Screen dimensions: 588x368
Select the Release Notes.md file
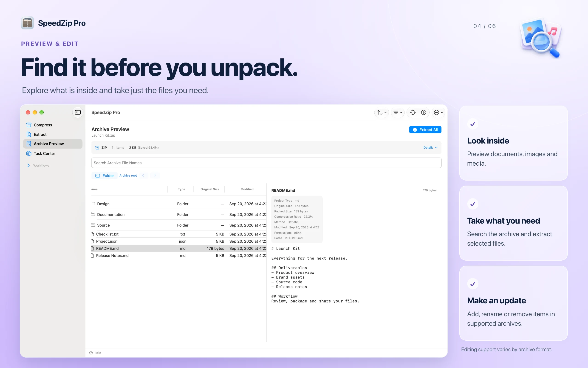(x=179, y=256)
